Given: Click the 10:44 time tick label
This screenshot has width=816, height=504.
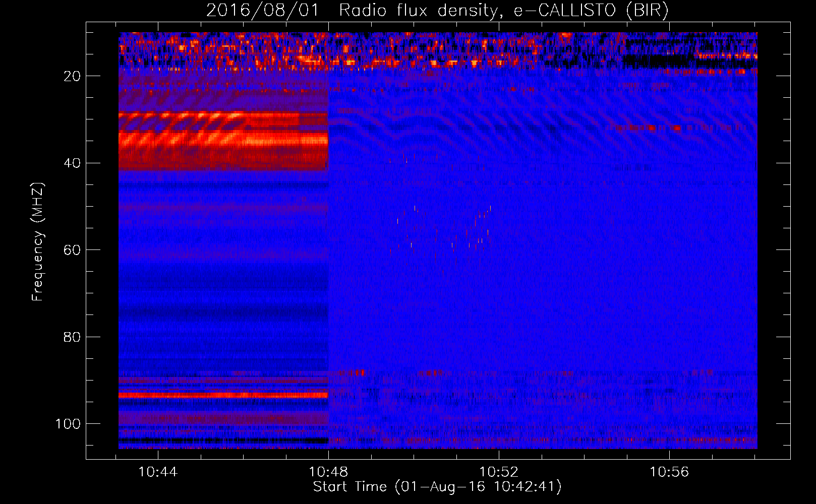Looking at the screenshot, I should (158, 472).
